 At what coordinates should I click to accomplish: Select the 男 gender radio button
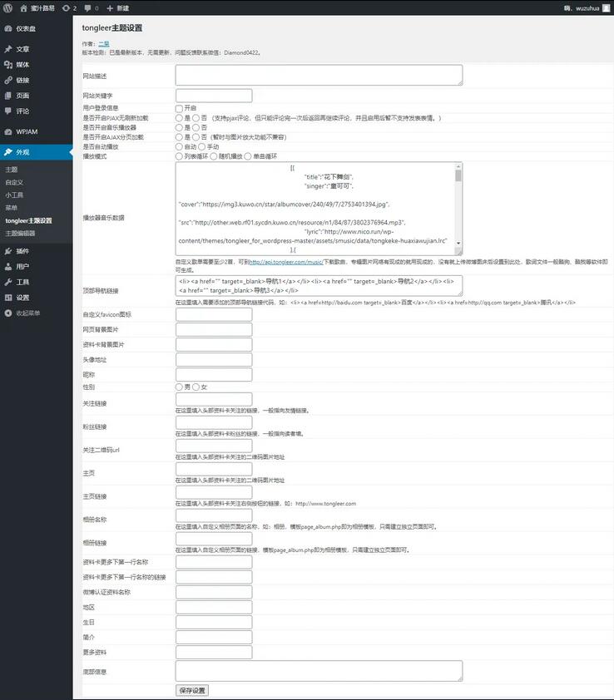click(179, 387)
